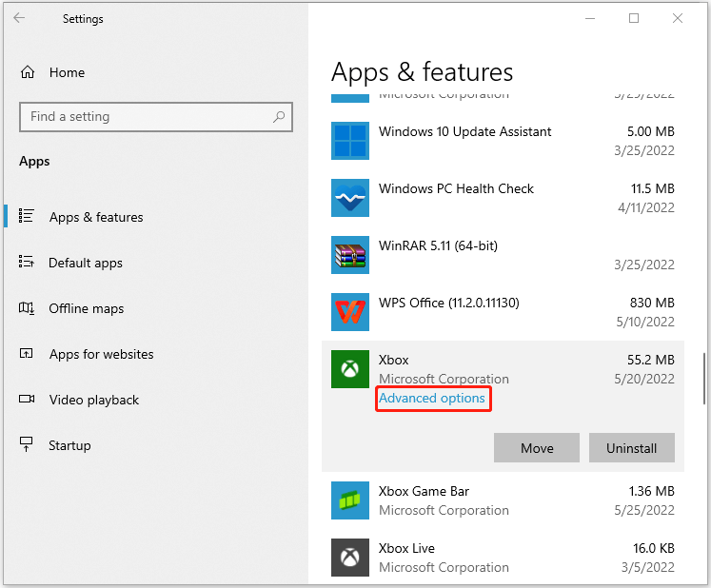The image size is (711, 588).
Task: Click the 830 MB size value
Action: (652, 303)
